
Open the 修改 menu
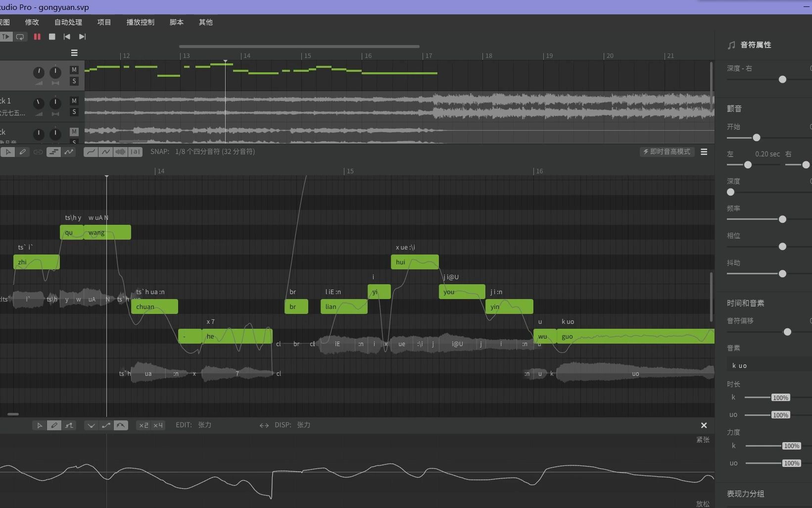tap(32, 22)
